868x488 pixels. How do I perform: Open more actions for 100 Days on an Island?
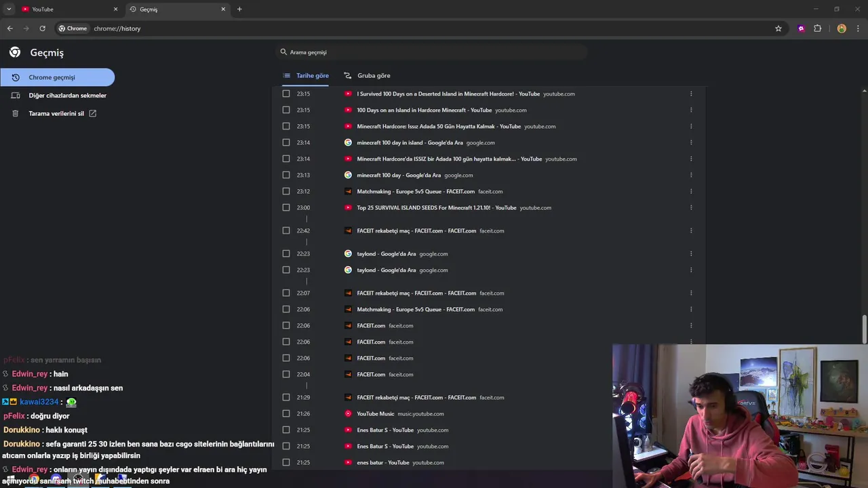(x=691, y=110)
